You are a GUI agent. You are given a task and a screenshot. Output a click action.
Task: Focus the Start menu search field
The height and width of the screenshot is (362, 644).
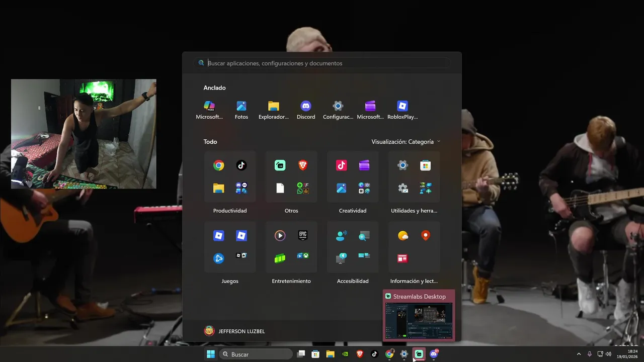click(322, 63)
